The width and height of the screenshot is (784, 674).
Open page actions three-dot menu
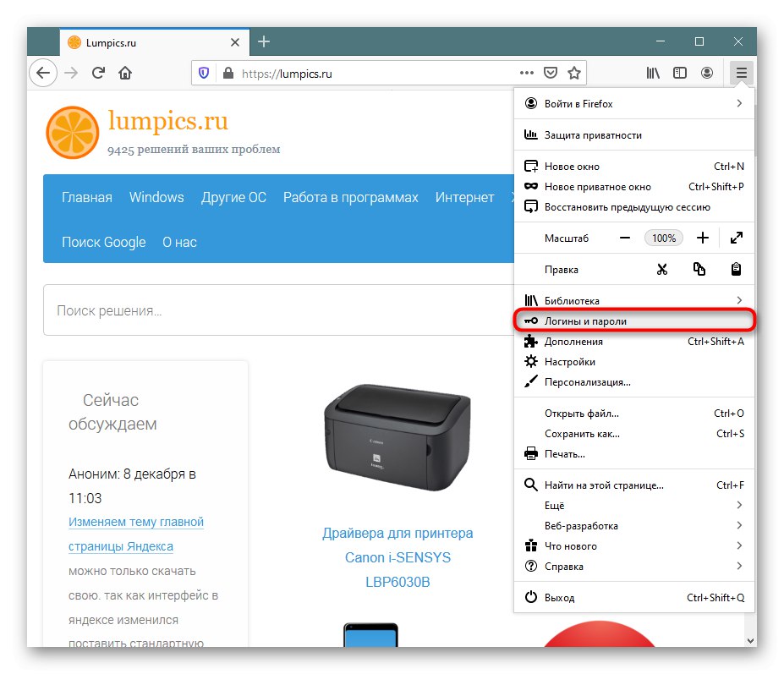(x=527, y=73)
